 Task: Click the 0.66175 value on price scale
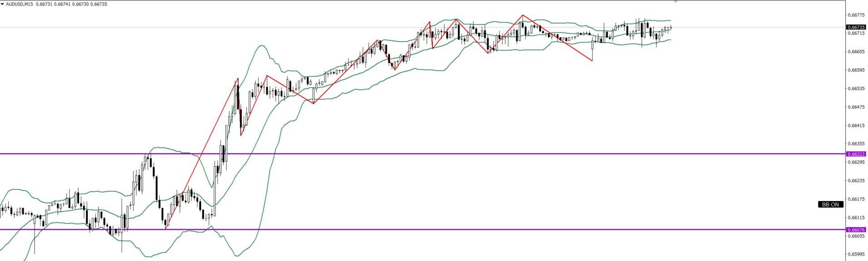[x=856, y=199]
